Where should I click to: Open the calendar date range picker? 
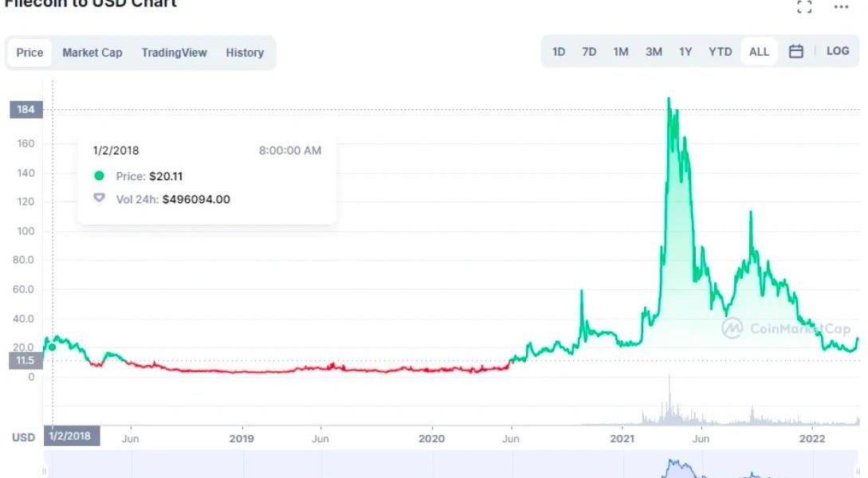point(795,51)
